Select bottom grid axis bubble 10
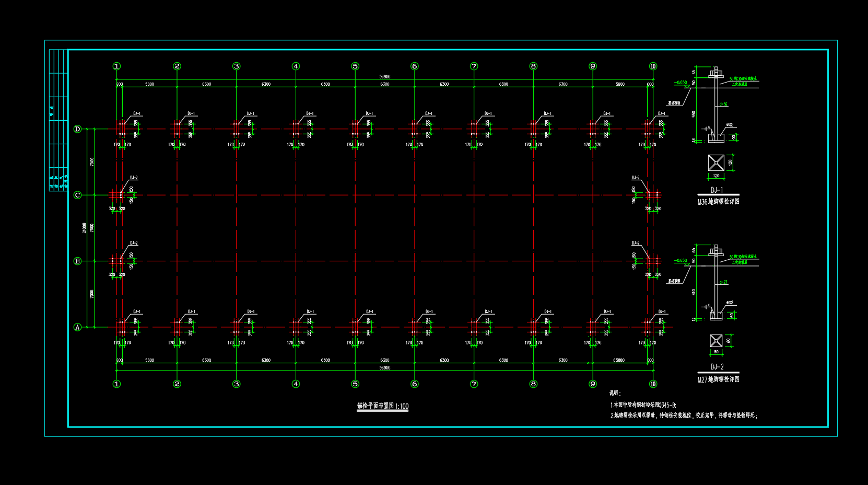This screenshot has height=485, width=868. click(x=653, y=384)
